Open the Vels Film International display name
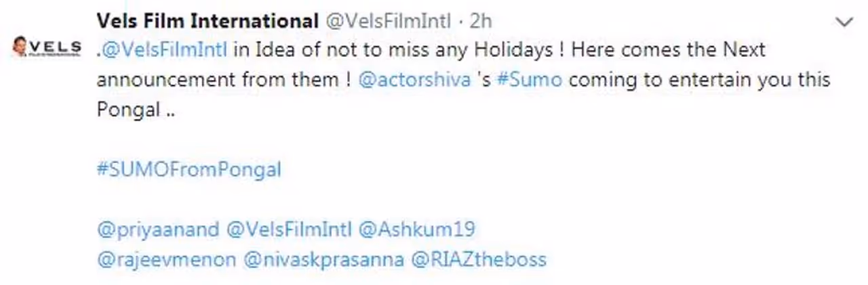 click(208, 21)
